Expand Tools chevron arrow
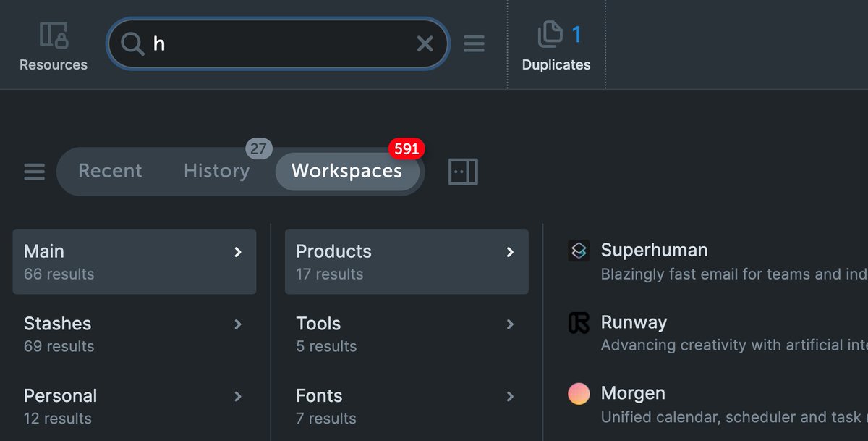The image size is (868, 441). click(x=510, y=324)
